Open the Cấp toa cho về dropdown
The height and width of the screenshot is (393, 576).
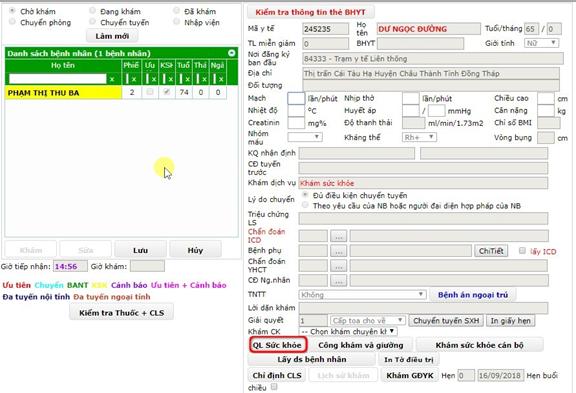point(367,321)
